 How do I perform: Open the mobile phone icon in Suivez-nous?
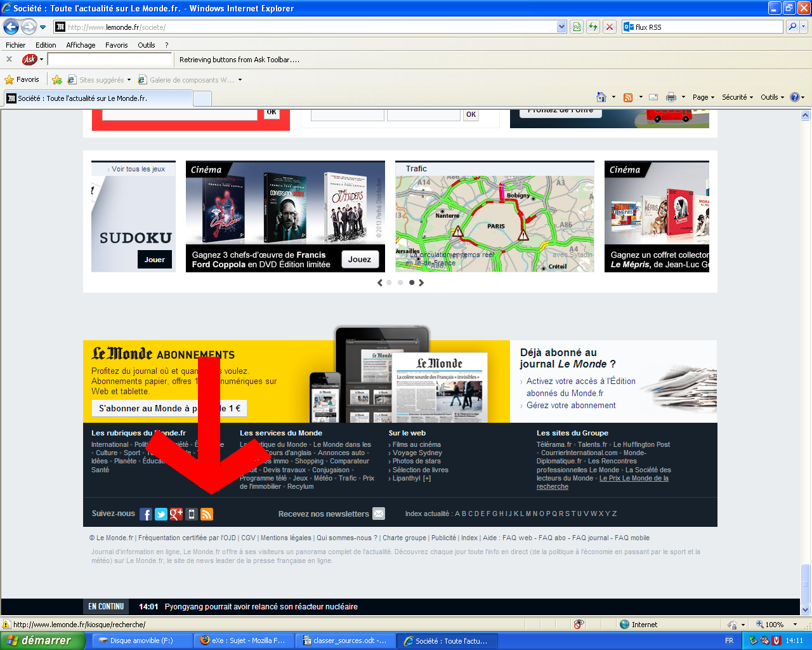pyautogui.click(x=192, y=514)
